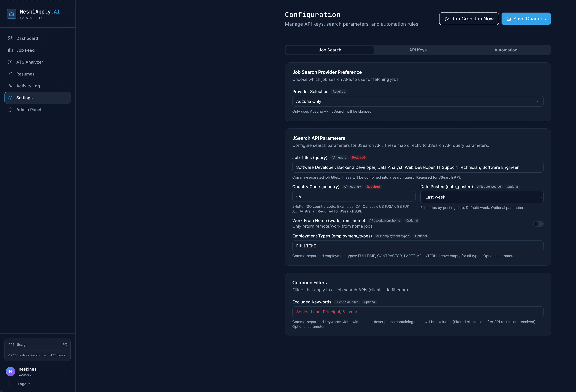Select the ATS Analyzer tool

(29, 62)
